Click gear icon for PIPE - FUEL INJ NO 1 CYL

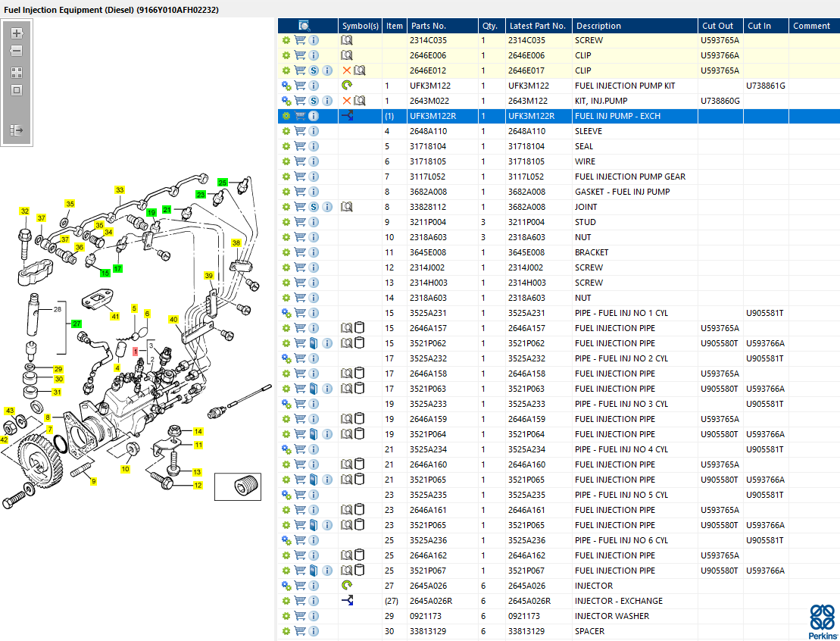click(x=286, y=313)
